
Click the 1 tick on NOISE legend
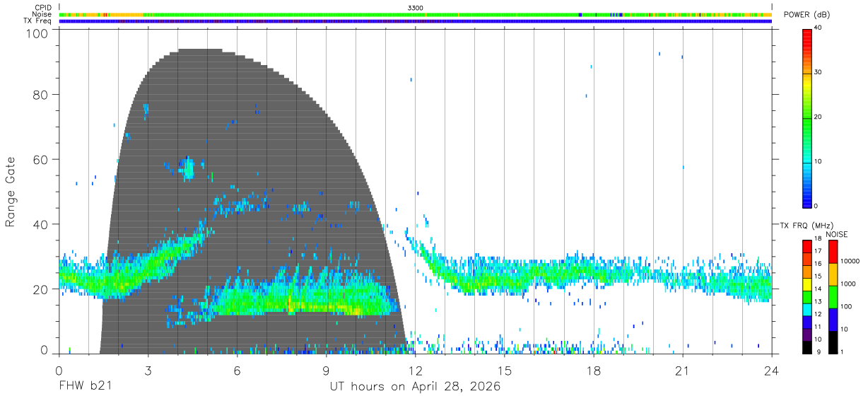point(843,351)
